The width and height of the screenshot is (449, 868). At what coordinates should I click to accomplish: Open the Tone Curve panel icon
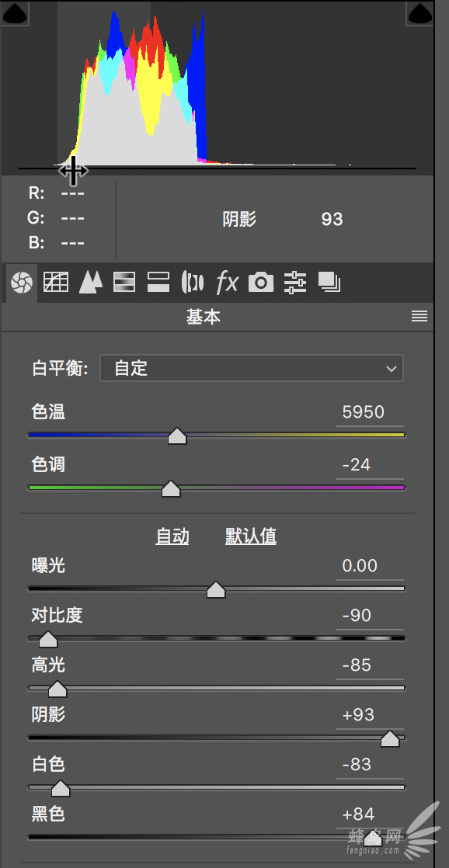click(56, 283)
